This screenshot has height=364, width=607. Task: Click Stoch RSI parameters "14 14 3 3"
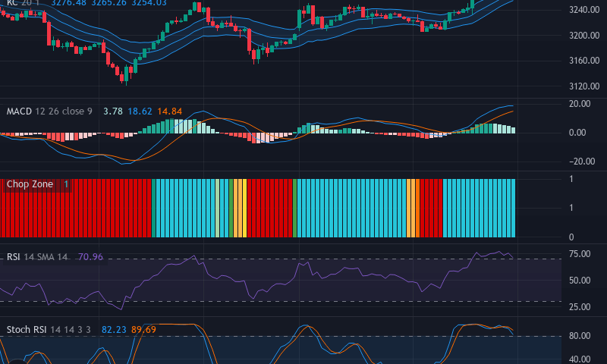click(71, 330)
